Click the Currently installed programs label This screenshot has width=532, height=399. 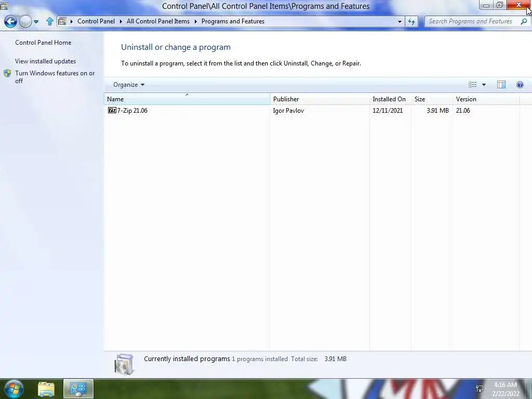tap(187, 358)
